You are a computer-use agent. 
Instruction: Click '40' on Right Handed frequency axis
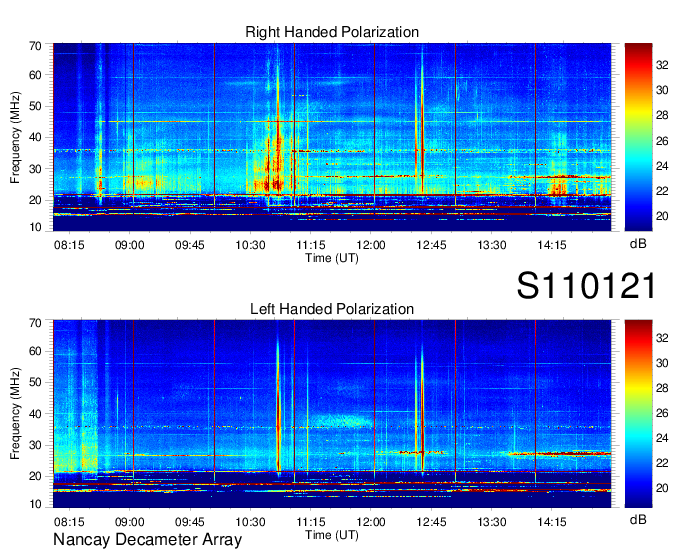tap(35, 138)
